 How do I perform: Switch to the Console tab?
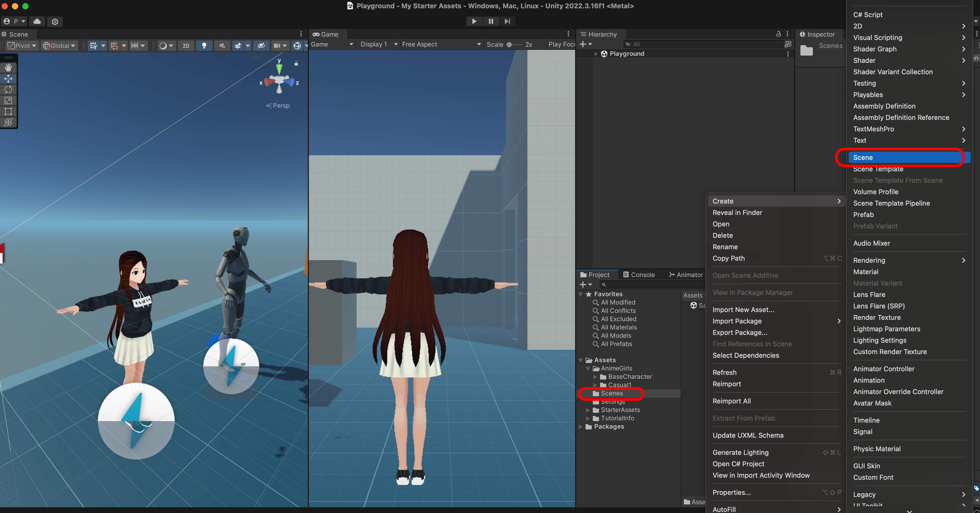click(639, 275)
